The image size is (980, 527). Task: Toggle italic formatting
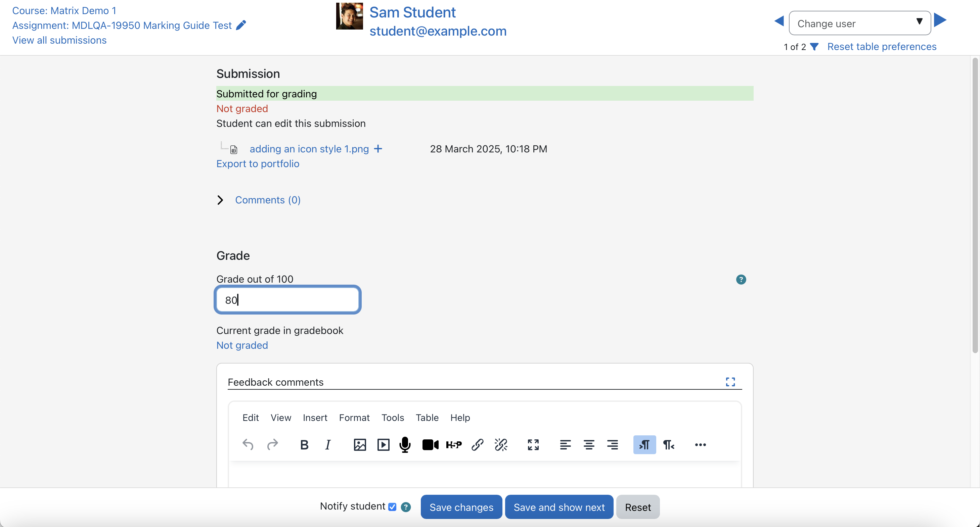pos(327,444)
